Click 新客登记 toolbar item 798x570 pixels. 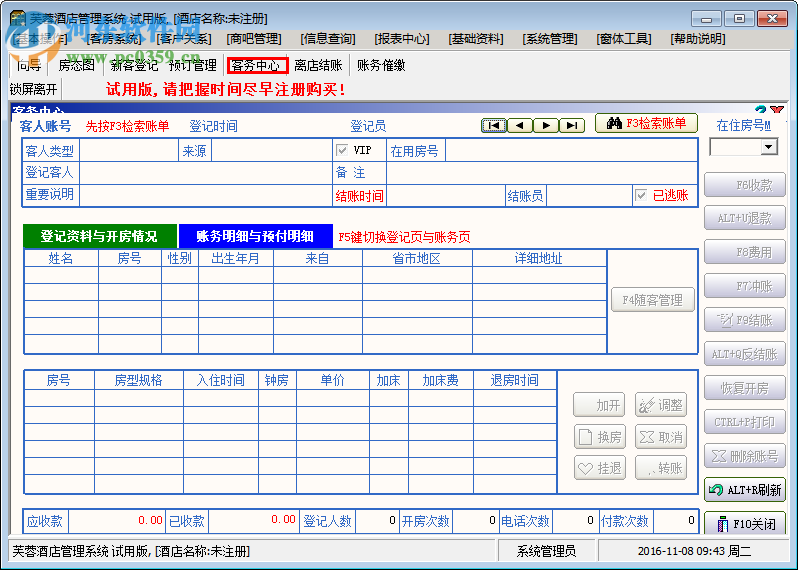tap(134, 65)
